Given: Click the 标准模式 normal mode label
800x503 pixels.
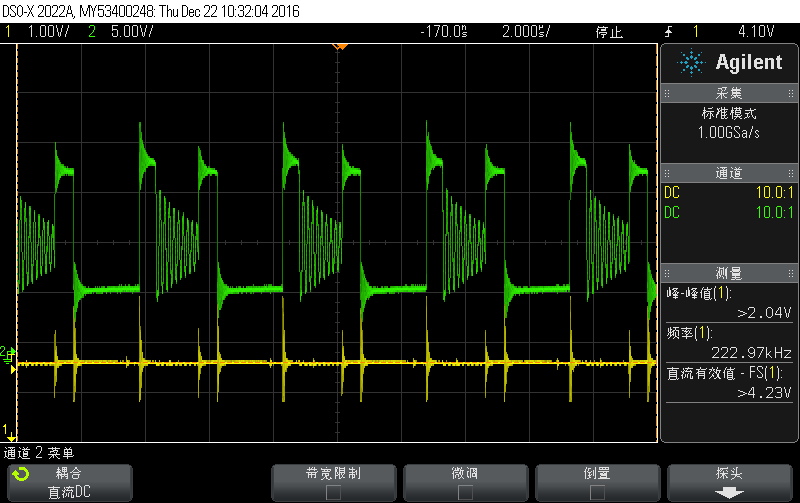Looking at the screenshot, I should coord(729,113).
